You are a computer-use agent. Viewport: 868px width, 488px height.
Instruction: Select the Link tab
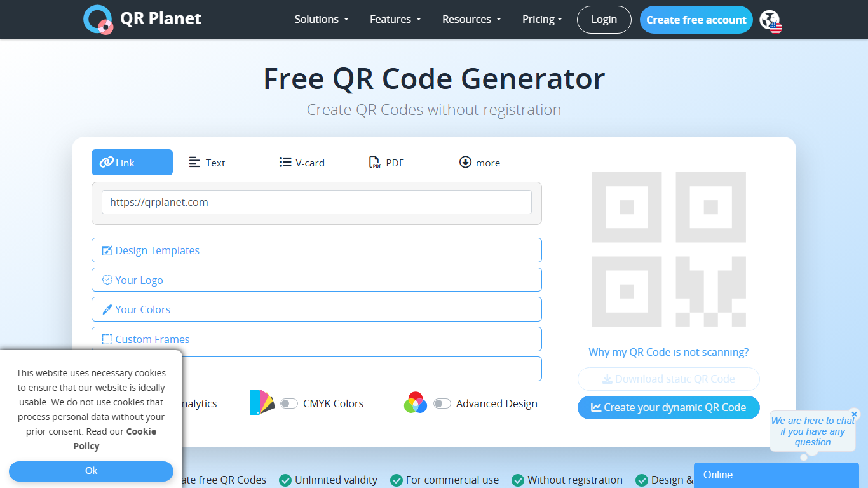132,163
